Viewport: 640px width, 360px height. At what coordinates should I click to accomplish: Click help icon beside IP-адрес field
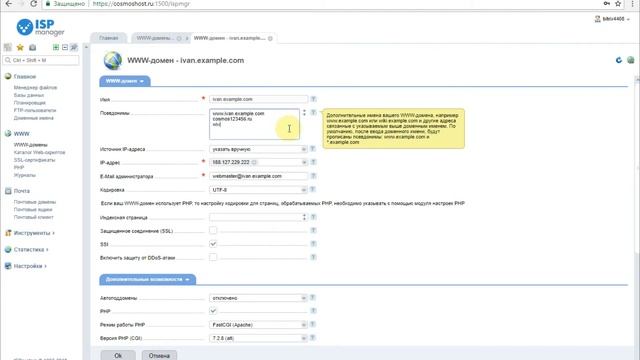(313, 162)
